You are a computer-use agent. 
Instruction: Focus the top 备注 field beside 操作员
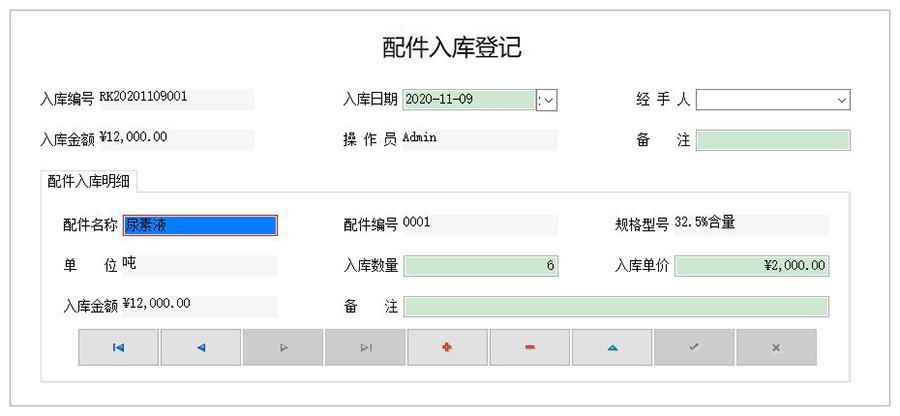pos(772,140)
